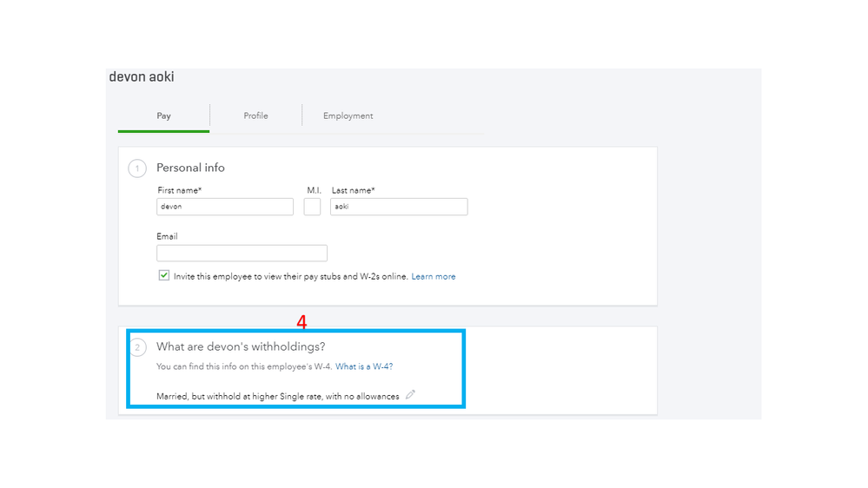
Task: Open the Profile tab
Action: click(255, 116)
